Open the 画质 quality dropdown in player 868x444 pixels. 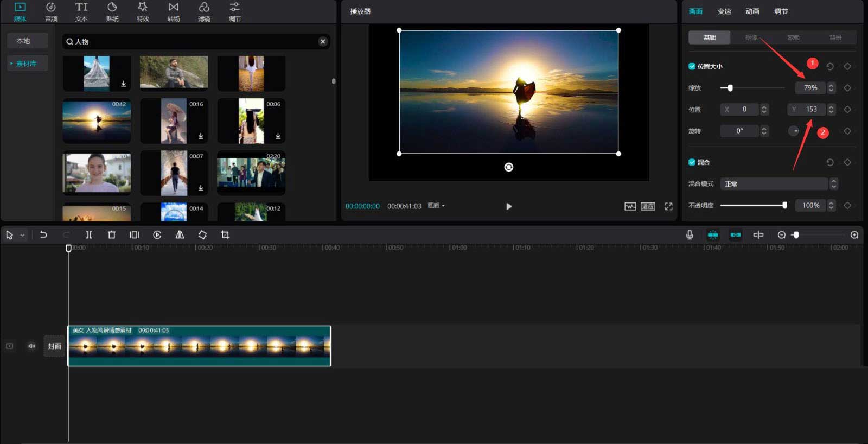coord(436,206)
